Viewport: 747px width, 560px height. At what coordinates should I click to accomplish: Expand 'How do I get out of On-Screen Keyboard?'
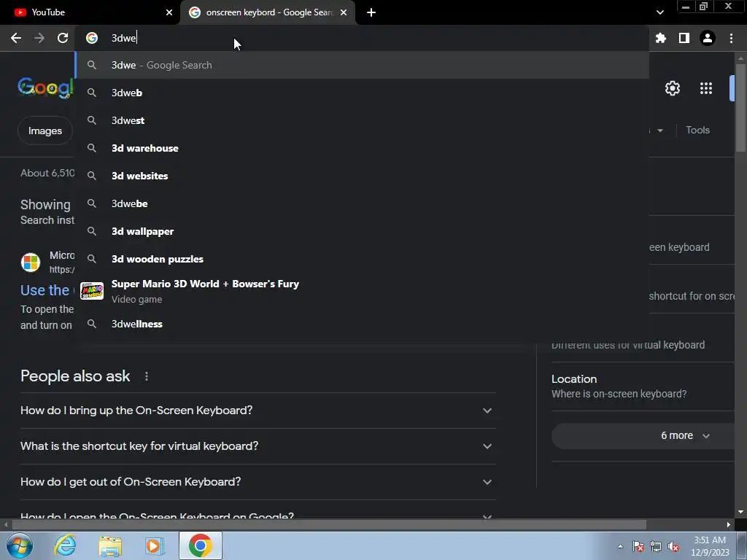[258, 482]
